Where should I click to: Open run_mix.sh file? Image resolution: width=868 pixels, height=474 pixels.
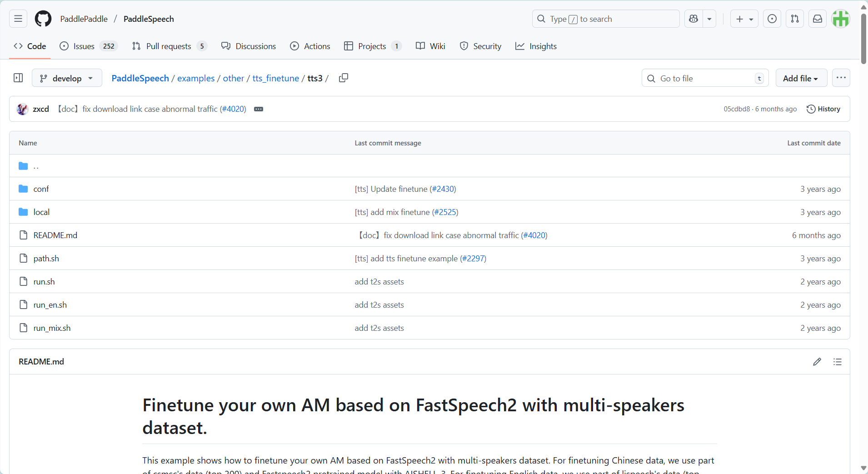tap(52, 328)
